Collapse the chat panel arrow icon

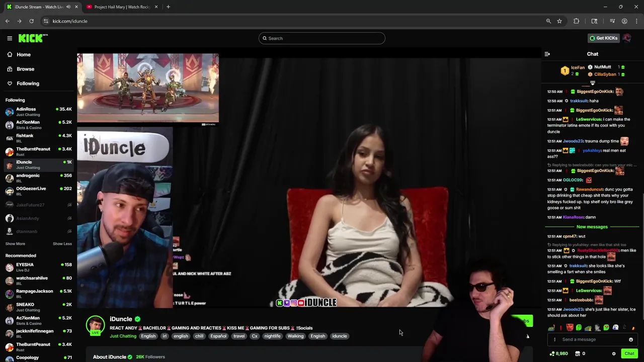pyautogui.click(x=547, y=54)
